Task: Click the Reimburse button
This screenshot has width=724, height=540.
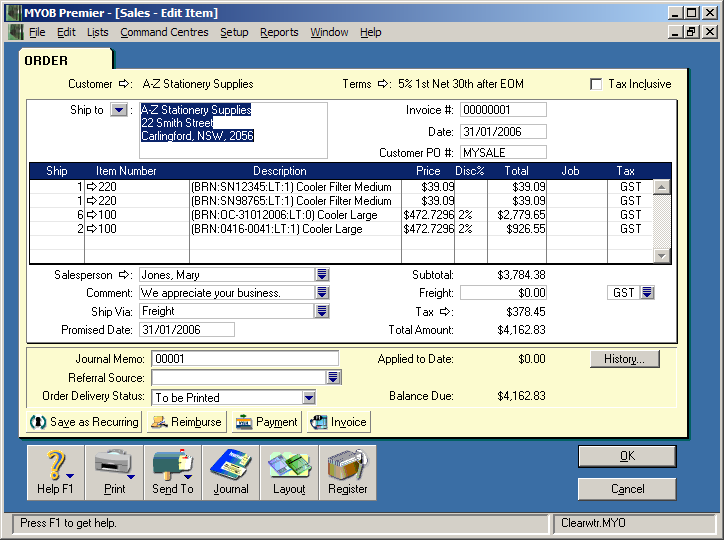Action: point(187,422)
